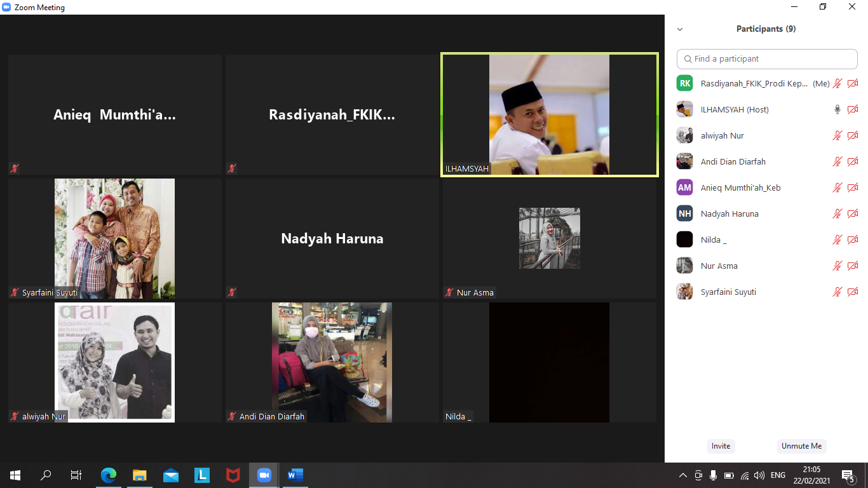The width and height of the screenshot is (868, 488).
Task: Toggle the system volume icon in the tray
Action: [x=759, y=475]
